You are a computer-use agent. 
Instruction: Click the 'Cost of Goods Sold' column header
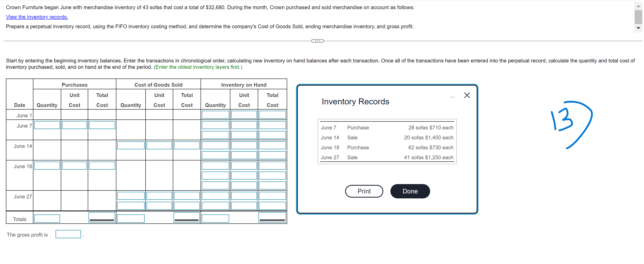[x=158, y=85]
